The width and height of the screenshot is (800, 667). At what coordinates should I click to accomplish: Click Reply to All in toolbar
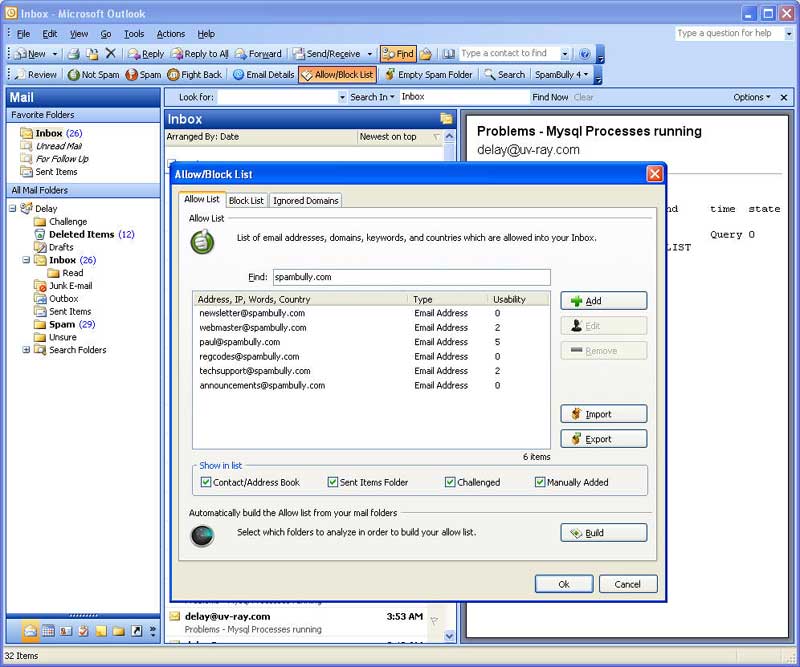[199, 54]
